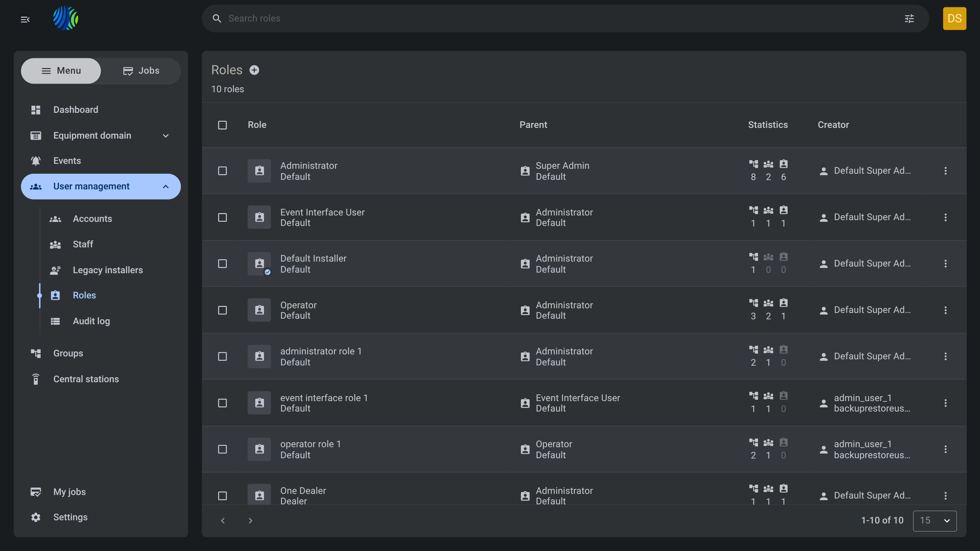The width and height of the screenshot is (980, 551).
Task: Open Audit log in the sidebar
Action: click(91, 321)
